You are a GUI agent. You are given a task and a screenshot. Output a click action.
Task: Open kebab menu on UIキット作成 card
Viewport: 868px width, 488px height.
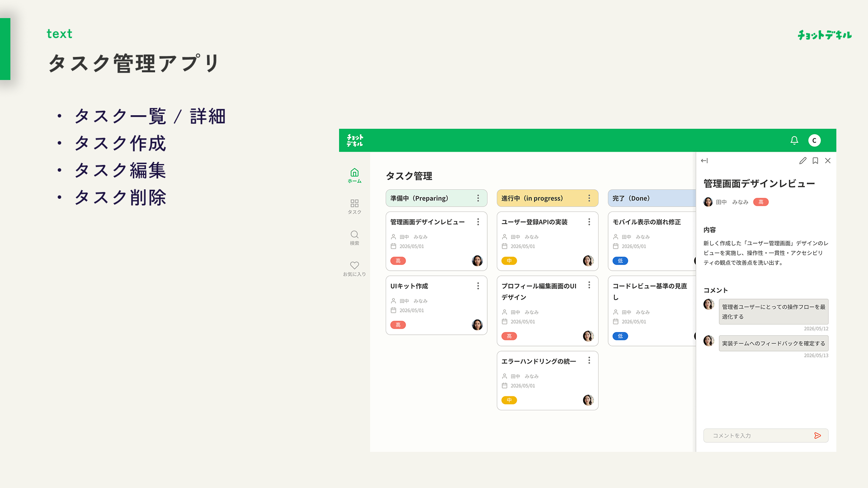[478, 286]
